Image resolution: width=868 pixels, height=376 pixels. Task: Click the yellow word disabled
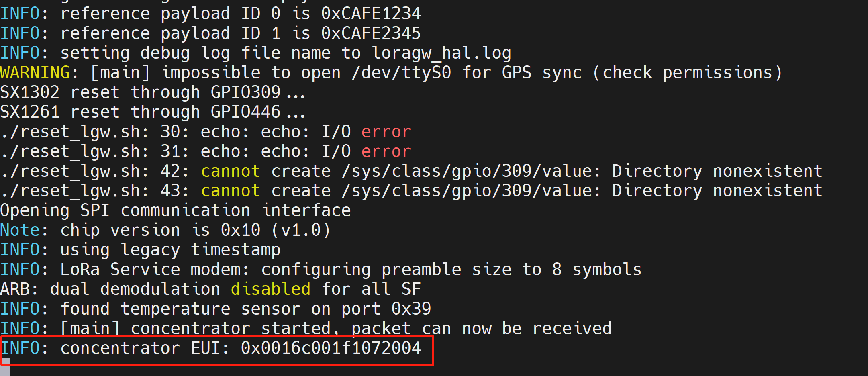tap(271, 289)
